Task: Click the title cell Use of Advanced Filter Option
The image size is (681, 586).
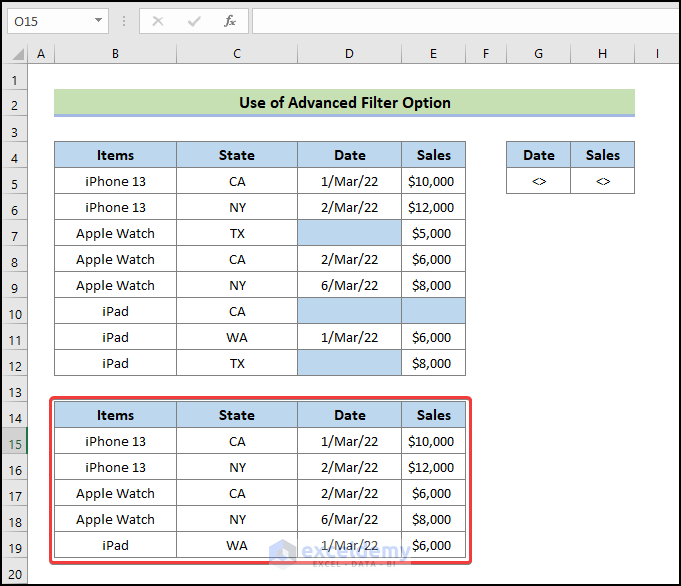Action: coord(344,103)
